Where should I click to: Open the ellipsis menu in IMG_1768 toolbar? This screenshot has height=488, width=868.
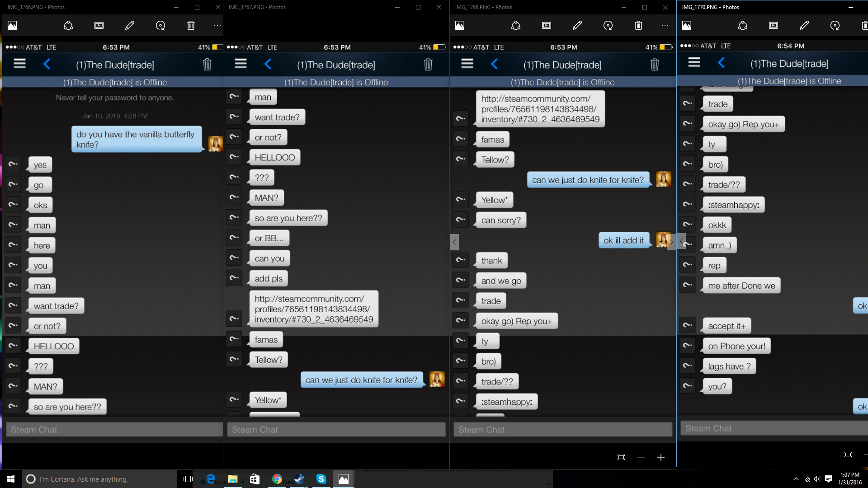coord(665,25)
